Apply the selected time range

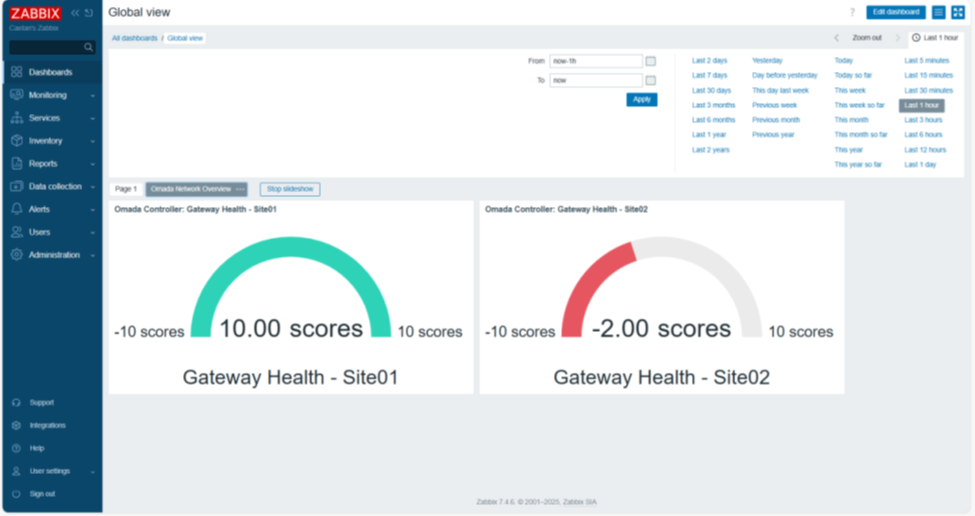click(x=641, y=99)
